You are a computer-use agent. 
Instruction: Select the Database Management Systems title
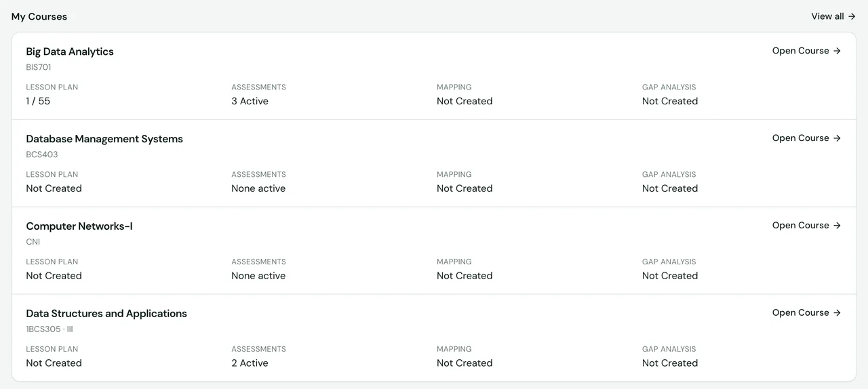tap(104, 139)
